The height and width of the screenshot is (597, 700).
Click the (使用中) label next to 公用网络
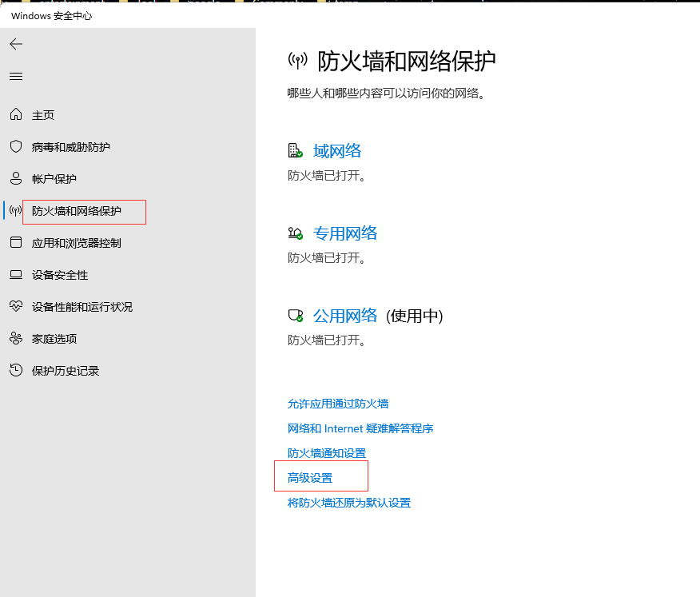(414, 316)
